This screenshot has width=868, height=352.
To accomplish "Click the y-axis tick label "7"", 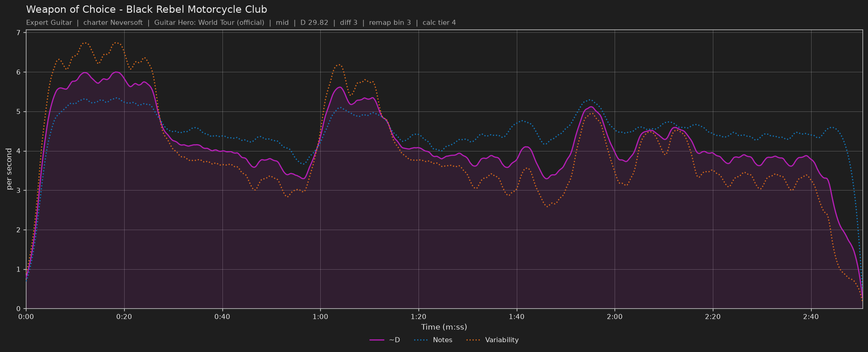I will tap(18, 33).
